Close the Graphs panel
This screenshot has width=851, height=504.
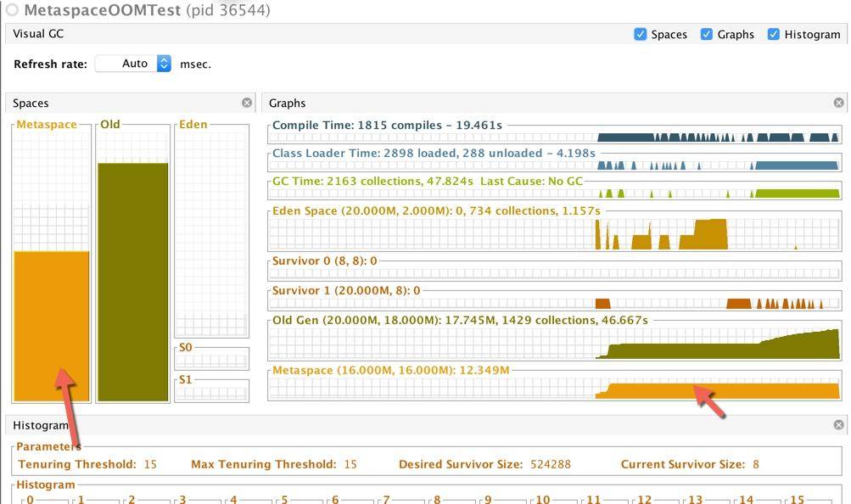point(838,103)
